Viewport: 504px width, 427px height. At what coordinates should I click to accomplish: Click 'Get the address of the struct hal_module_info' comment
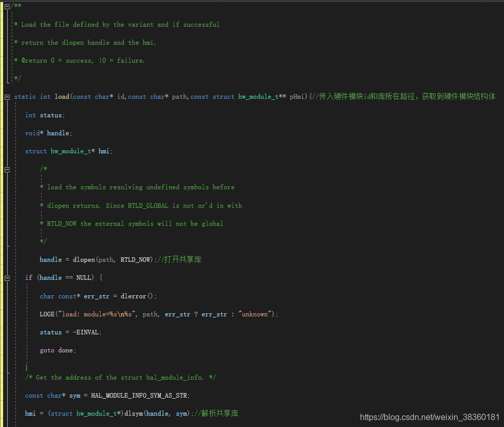coord(120,378)
